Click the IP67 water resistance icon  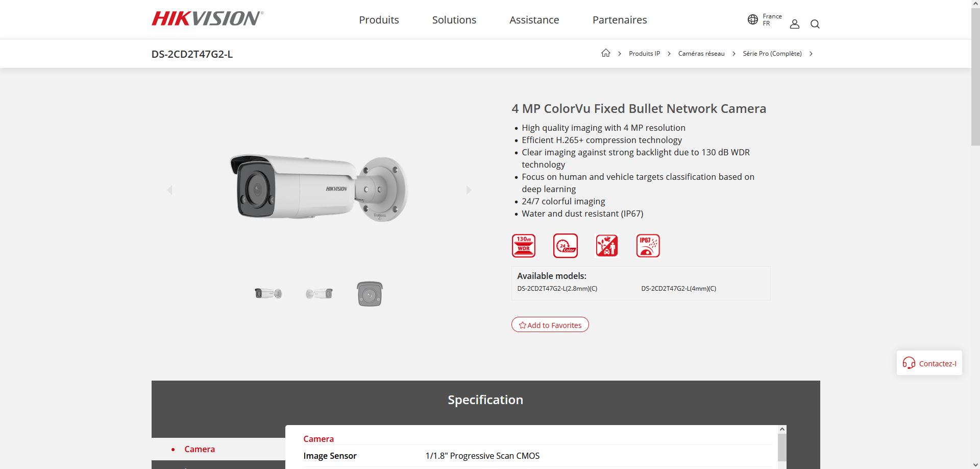pyautogui.click(x=648, y=246)
